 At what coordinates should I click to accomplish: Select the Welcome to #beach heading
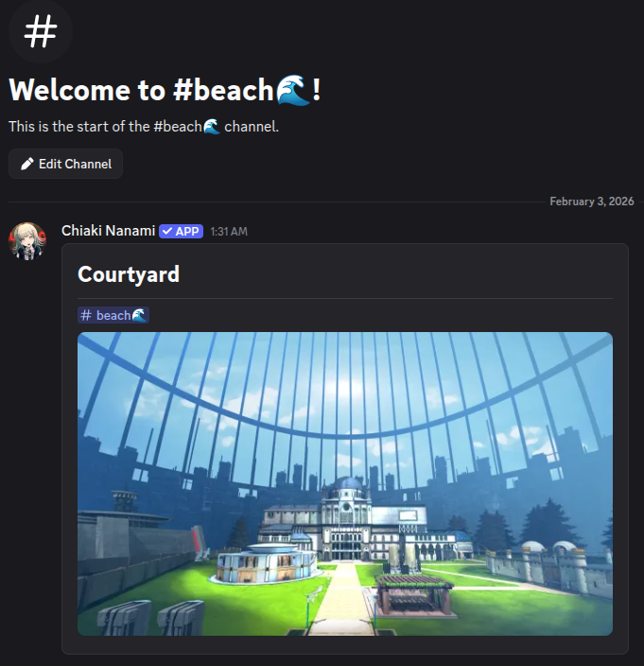pyautogui.click(x=165, y=90)
